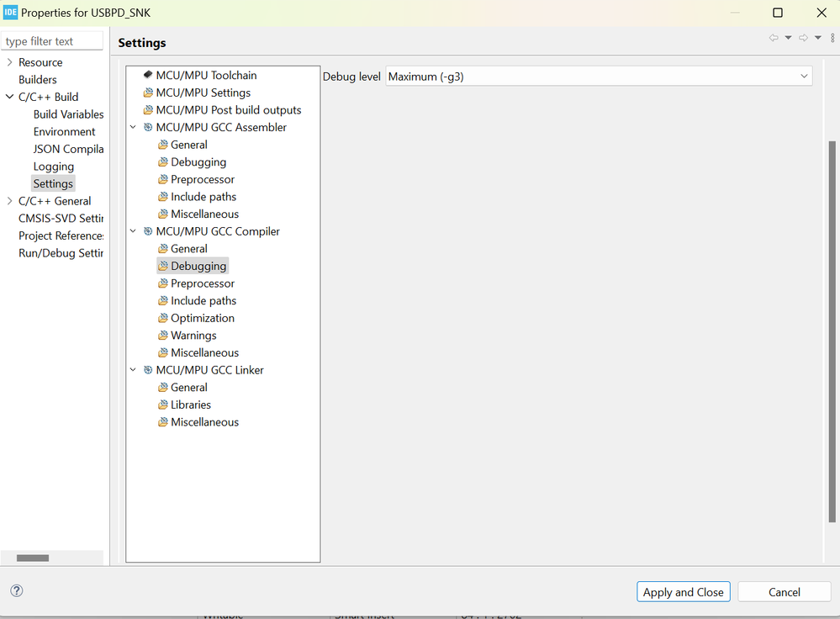Click the MCU/MPU Settings icon
This screenshot has height=619, width=840.
148,93
